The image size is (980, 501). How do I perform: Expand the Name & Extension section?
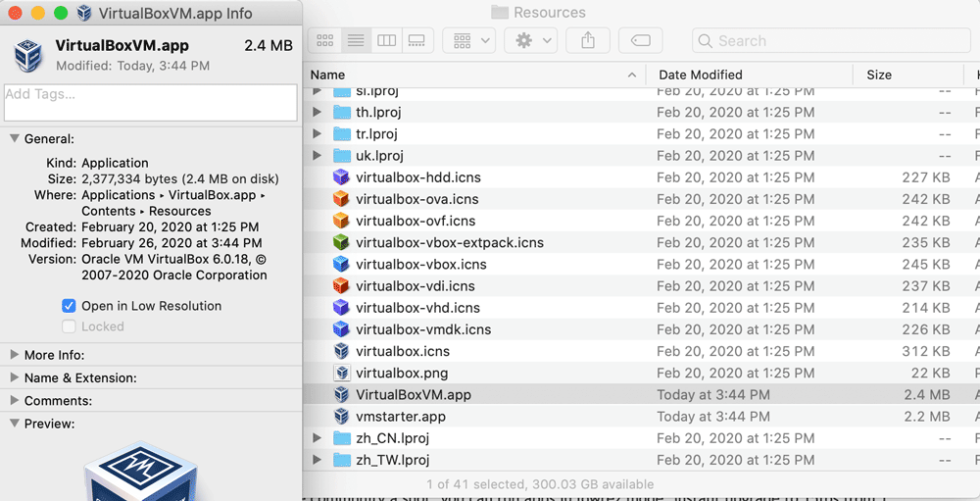tap(15, 377)
